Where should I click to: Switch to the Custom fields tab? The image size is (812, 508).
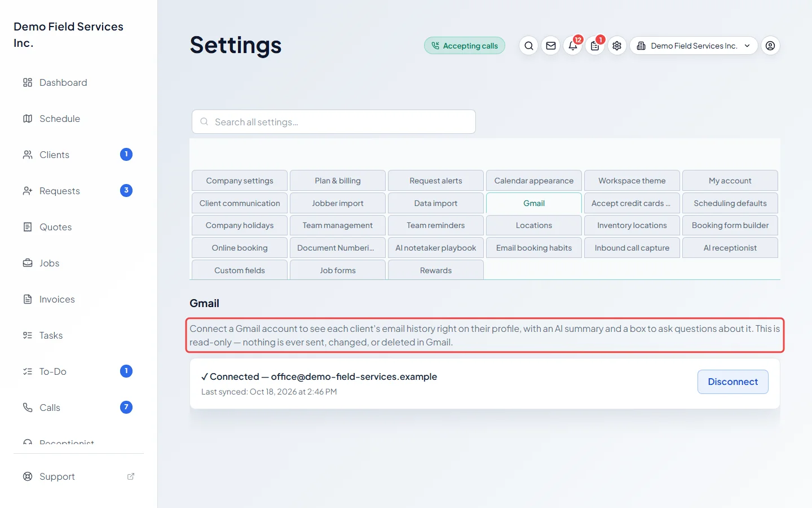tap(240, 270)
